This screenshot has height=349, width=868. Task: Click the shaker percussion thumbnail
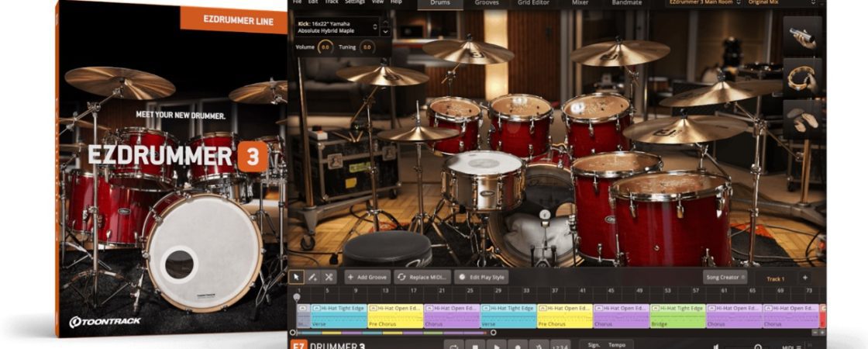[x=802, y=36]
